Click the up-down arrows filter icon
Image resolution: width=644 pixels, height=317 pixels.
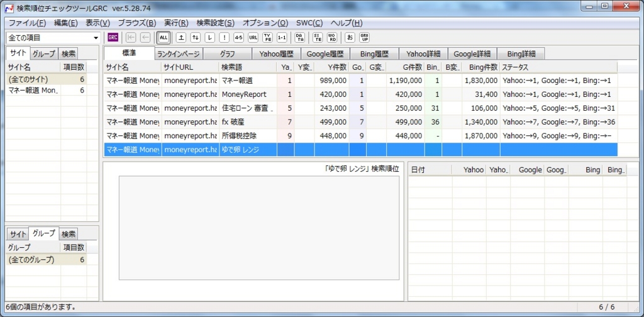(x=196, y=38)
